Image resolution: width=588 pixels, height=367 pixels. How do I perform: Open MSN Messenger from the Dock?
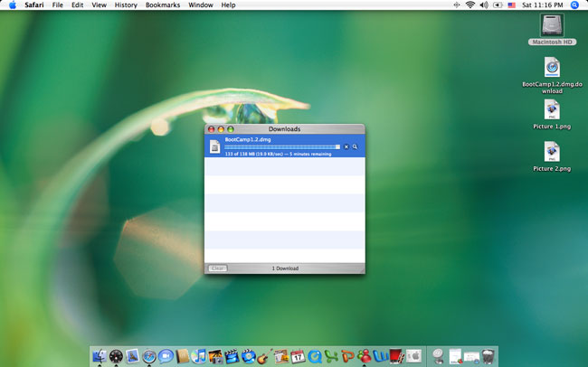point(365,356)
